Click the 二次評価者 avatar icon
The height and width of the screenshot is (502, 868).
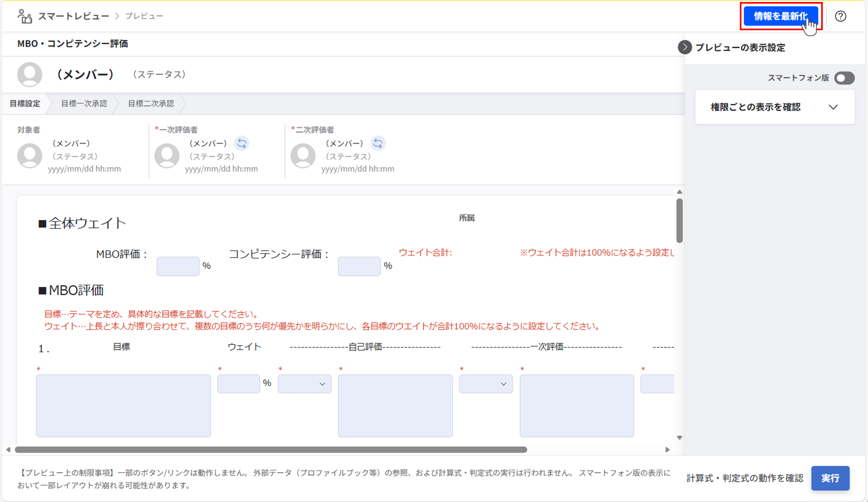pos(303,156)
